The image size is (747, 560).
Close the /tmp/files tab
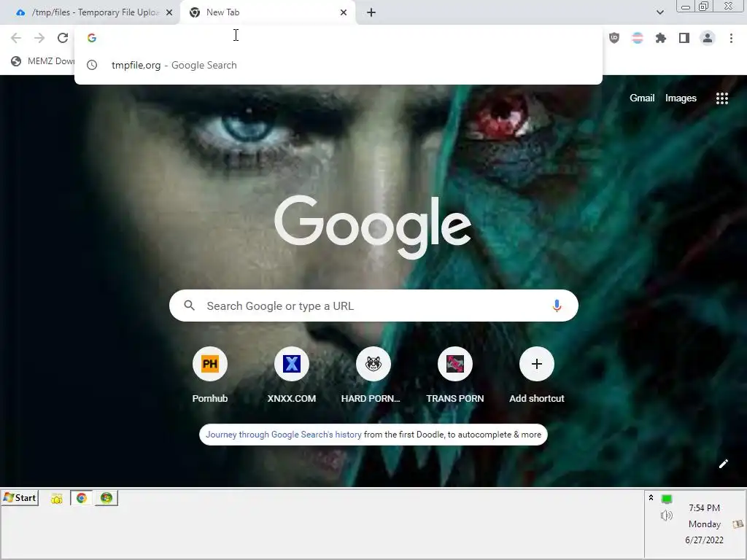click(169, 12)
